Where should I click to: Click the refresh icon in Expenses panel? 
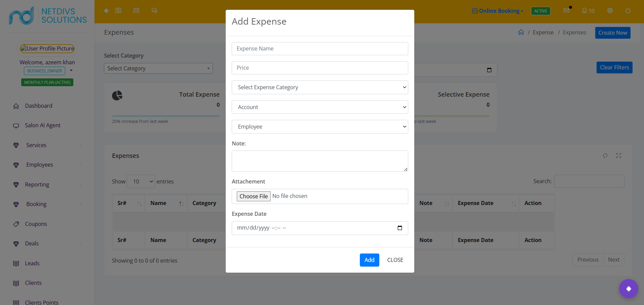[x=605, y=156]
